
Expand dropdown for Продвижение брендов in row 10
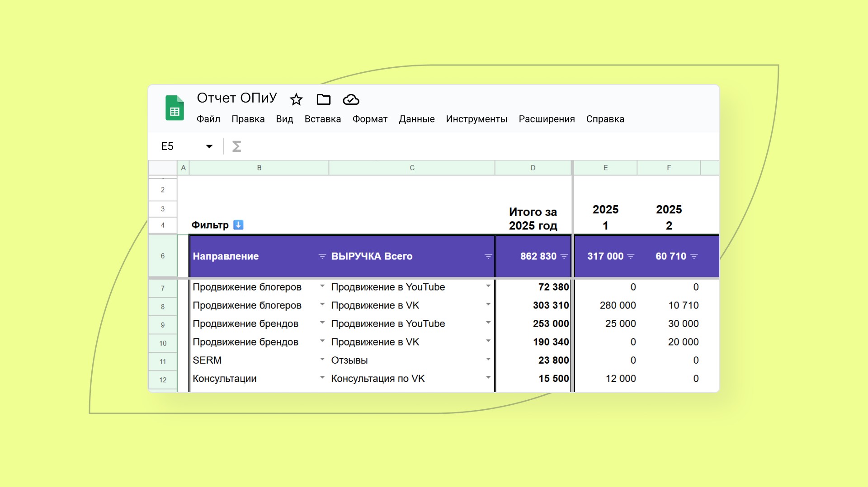pyautogui.click(x=322, y=341)
